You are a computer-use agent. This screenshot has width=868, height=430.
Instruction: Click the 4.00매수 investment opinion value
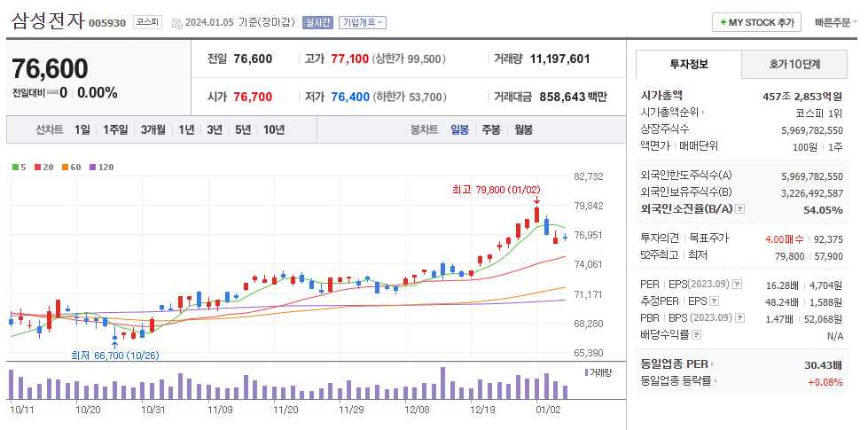[784, 239]
